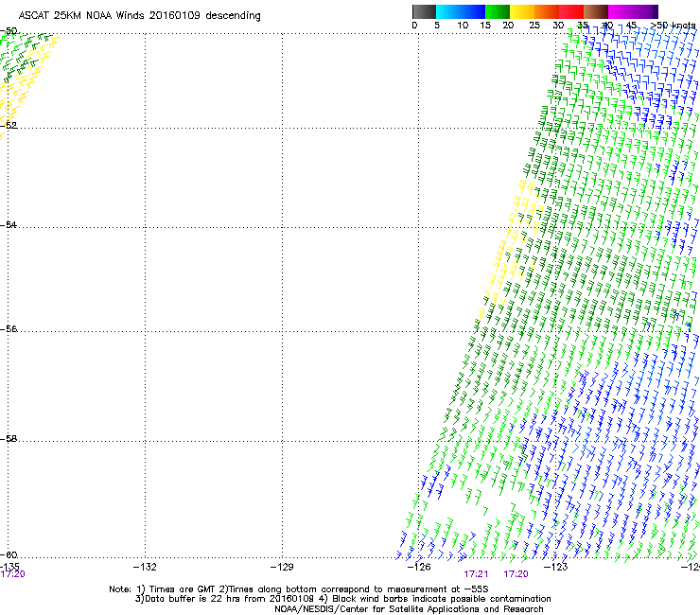The height and width of the screenshot is (615, 700).
Task: Click the purple 17:20 time label near -123
Action: (x=516, y=574)
